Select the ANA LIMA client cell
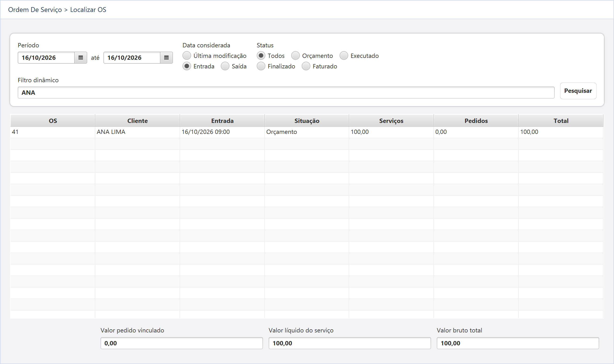 click(137, 132)
